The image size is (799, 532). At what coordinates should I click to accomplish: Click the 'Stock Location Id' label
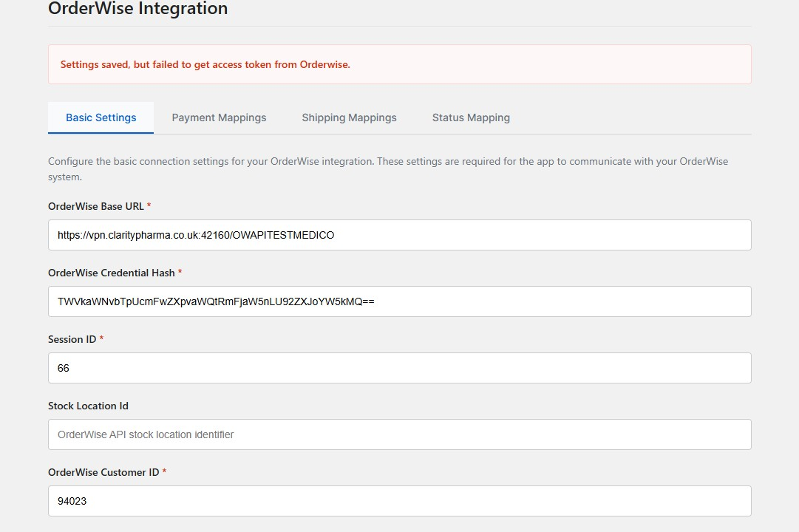(88, 406)
